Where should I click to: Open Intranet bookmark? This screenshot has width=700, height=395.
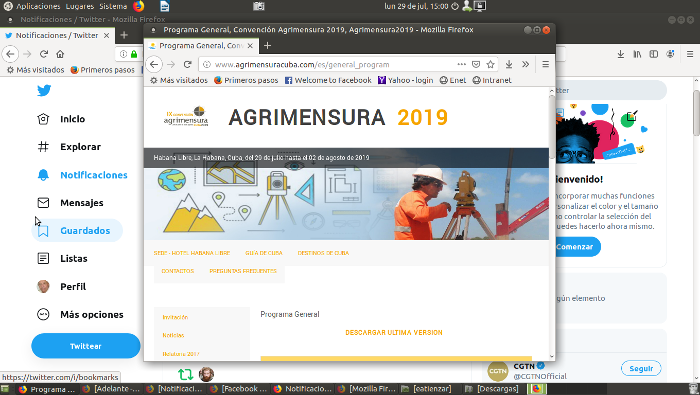(x=492, y=80)
